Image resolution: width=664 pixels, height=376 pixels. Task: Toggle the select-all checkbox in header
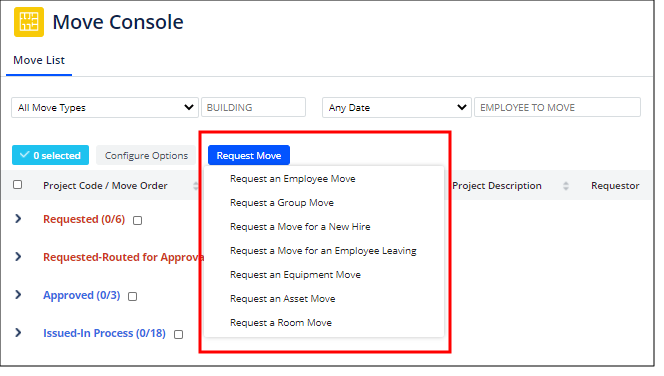[17, 185]
